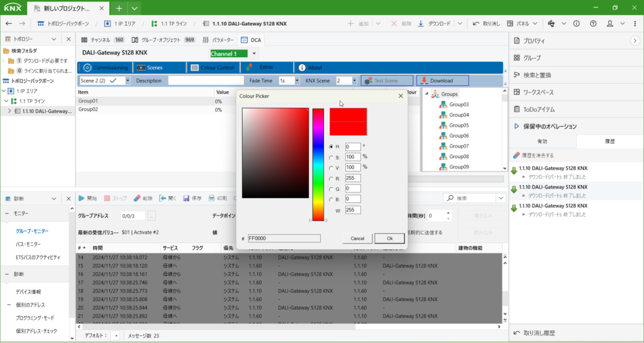Screen dimensions: 644x343
Task: Click the Extras icon
Action: pyautogui.click(x=249, y=67)
